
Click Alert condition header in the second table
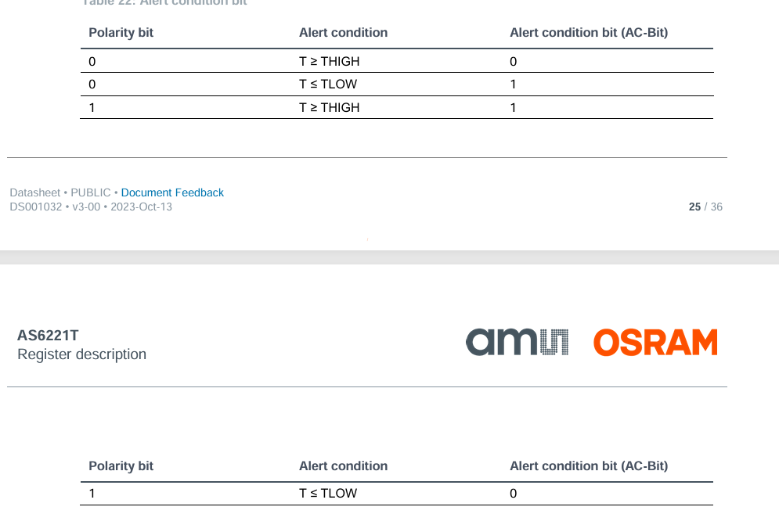(343, 466)
